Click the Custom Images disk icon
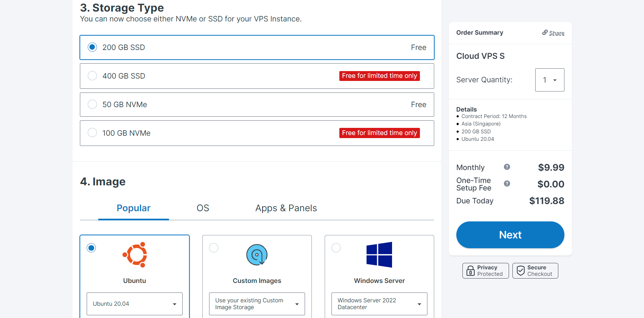Viewport: 644px width, 318px height. click(x=257, y=255)
